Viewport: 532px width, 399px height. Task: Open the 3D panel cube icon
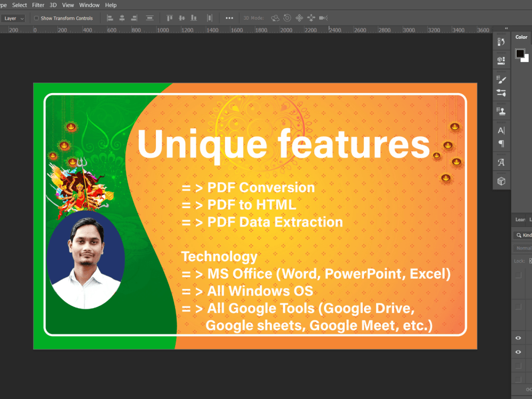[501, 181]
